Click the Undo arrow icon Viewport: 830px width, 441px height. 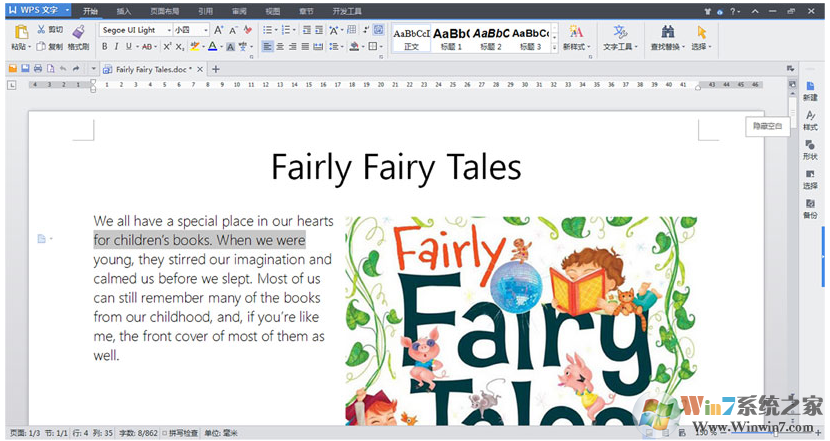(62, 69)
